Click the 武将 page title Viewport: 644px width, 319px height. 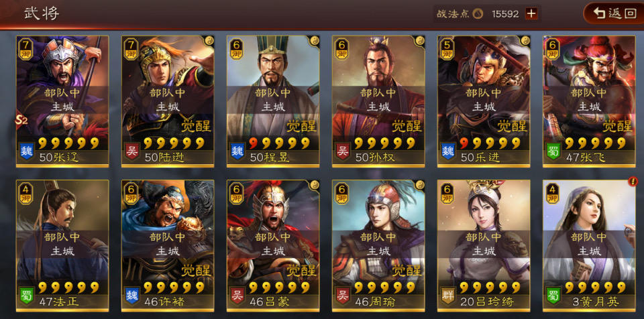[x=41, y=13]
